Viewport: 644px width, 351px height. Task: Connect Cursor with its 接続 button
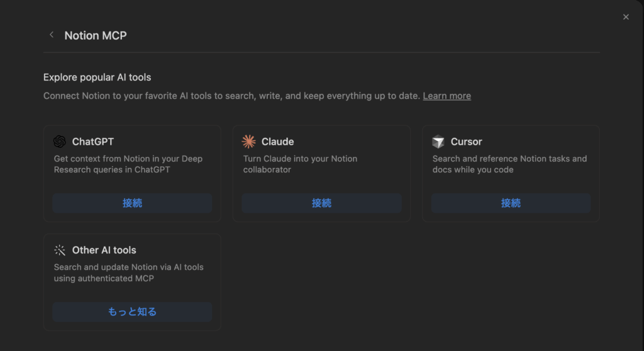pyautogui.click(x=511, y=203)
